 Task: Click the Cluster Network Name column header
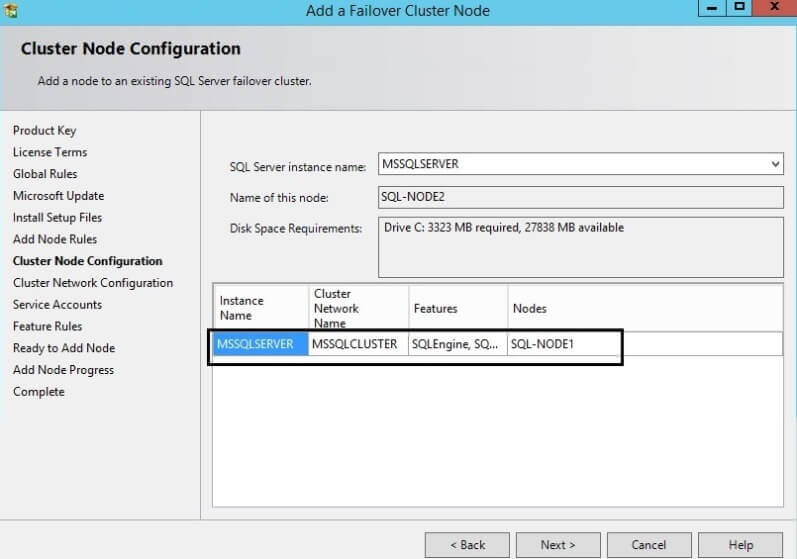(358, 308)
